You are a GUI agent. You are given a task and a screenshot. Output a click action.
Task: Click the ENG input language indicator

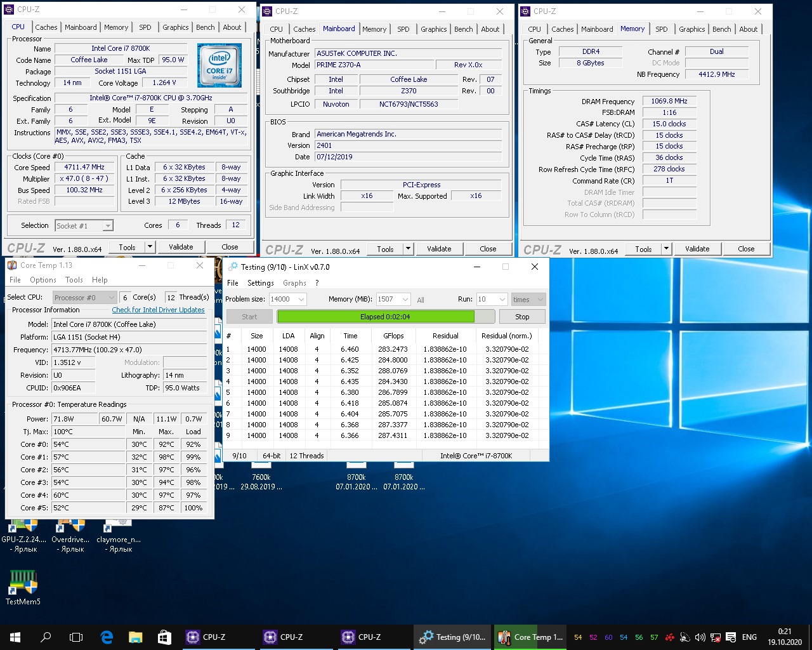[749, 637]
